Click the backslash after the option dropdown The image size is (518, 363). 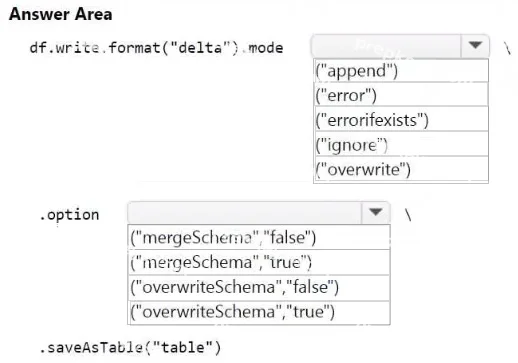[x=408, y=215]
